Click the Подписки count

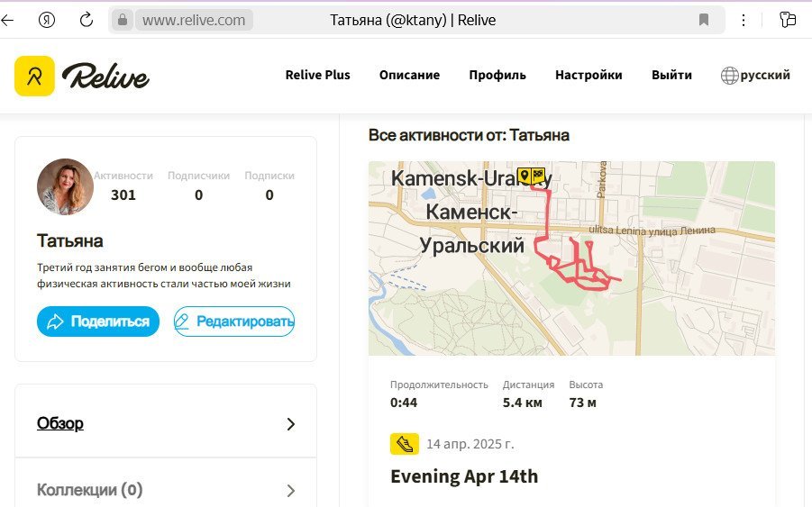[269, 195]
